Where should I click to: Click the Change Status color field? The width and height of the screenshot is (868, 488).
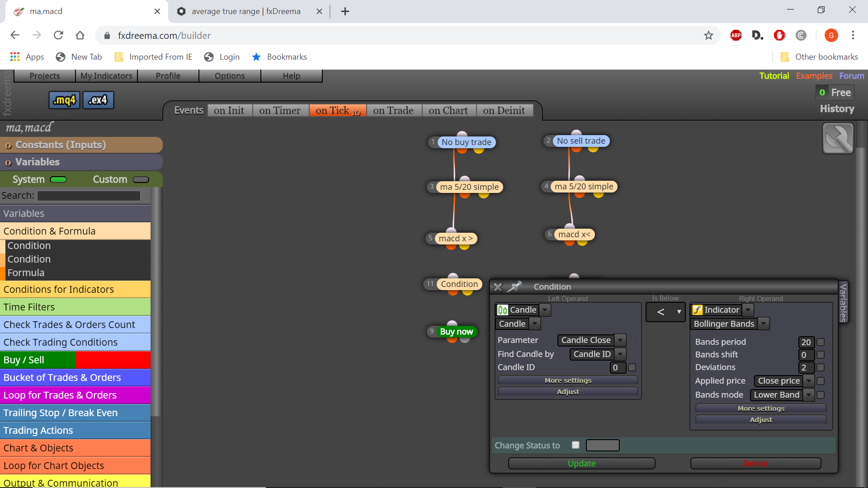click(x=603, y=446)
